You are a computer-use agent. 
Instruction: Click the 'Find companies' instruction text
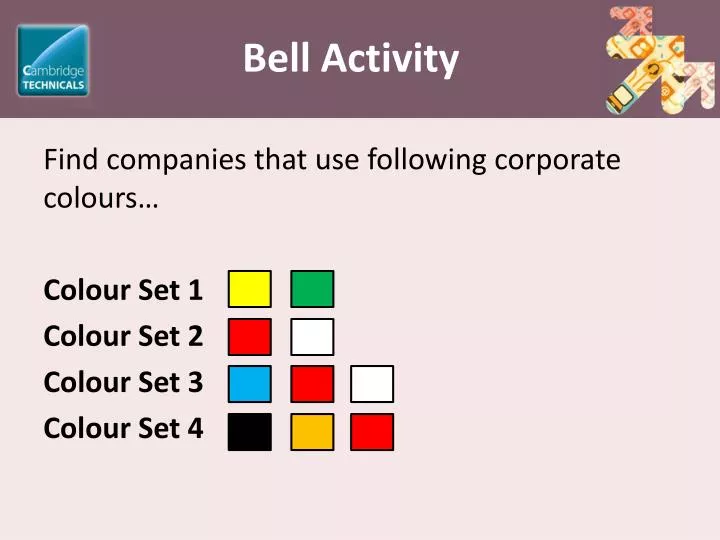[x=332, y=179]
